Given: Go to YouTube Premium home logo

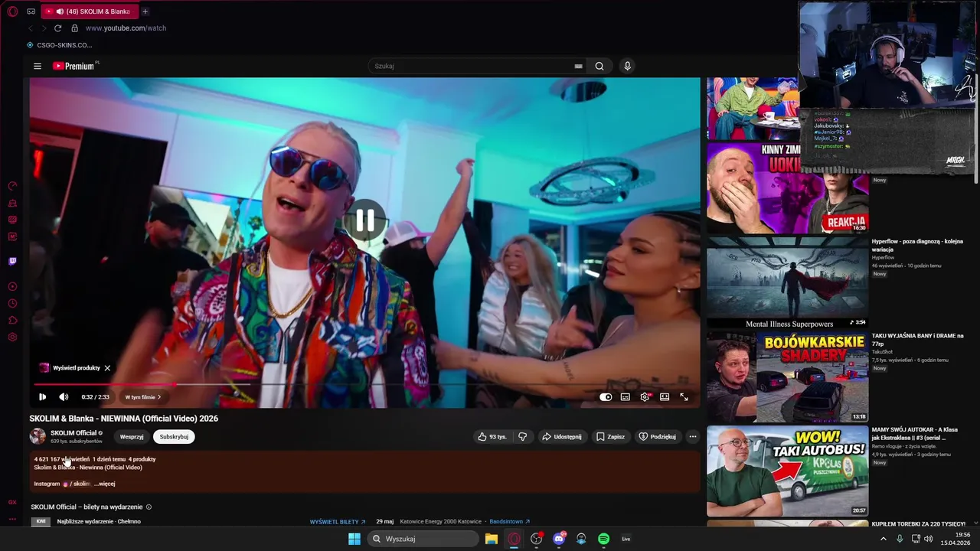Looking at the screenshot, I should tap(75, 66).
